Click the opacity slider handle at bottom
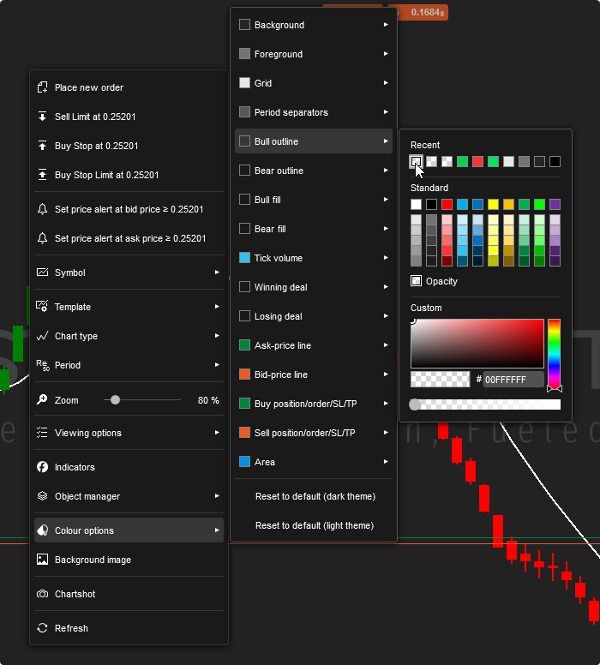600x665 pixels. tap(415, 404)
